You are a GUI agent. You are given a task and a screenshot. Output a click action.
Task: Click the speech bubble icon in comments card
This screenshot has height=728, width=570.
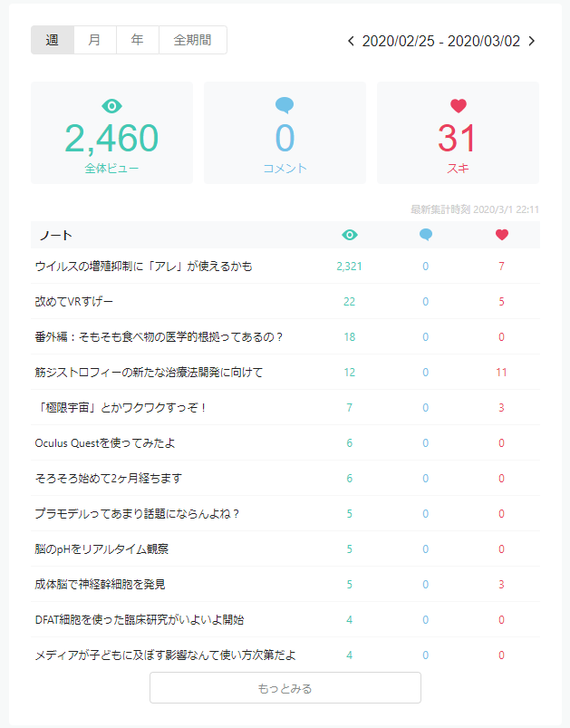pyautogui.click(x=285, y=106)
